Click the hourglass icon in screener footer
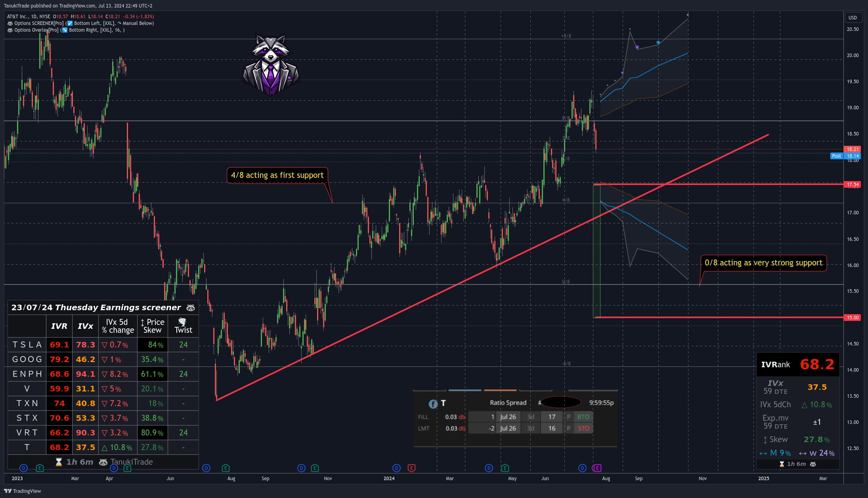The height and width of the screenshot is (498, 868). (x=59, y=462)
